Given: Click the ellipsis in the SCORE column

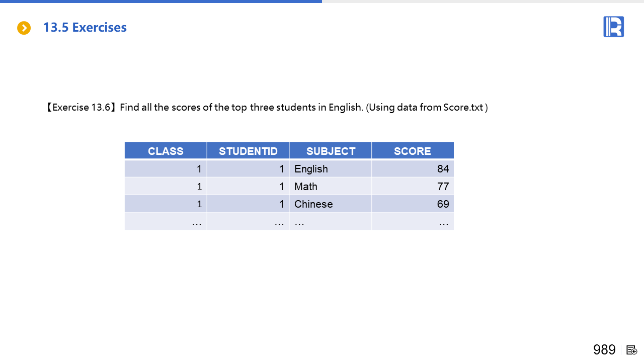Looking at the screenshot, I should (x=443, y=222).
